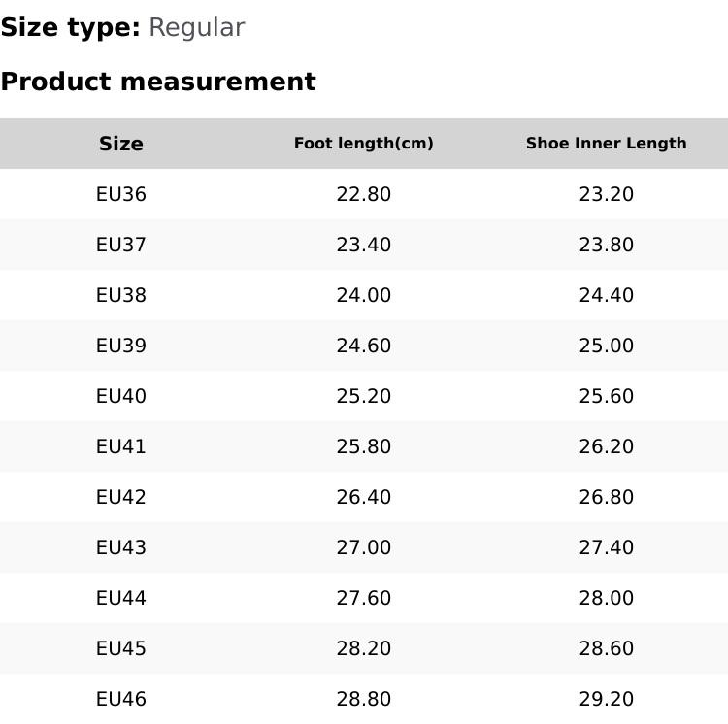Image resolution: width=728 pixels, height=724 pixels.
Task: Select the EU45 size cell
Action: click(x=121, y=648)
